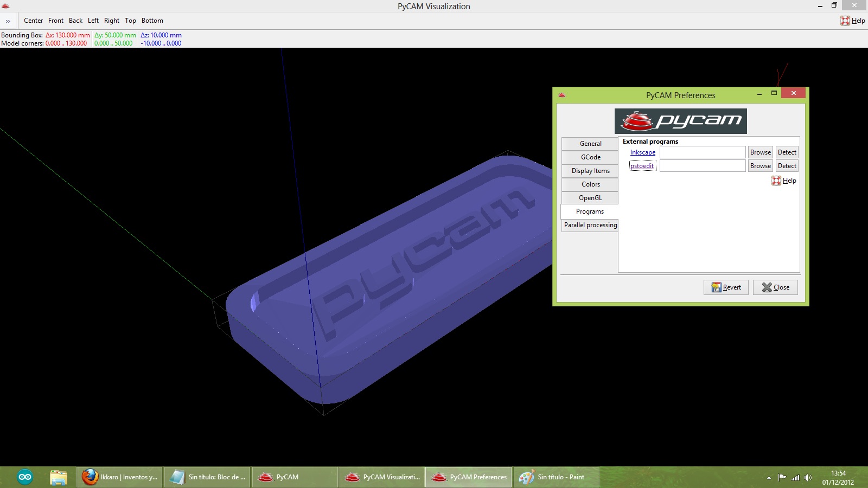Minimize the PyCAM Preferences window
Image resolution: width=868 pixels, height=488 pixels.
(x=759, y=94)
